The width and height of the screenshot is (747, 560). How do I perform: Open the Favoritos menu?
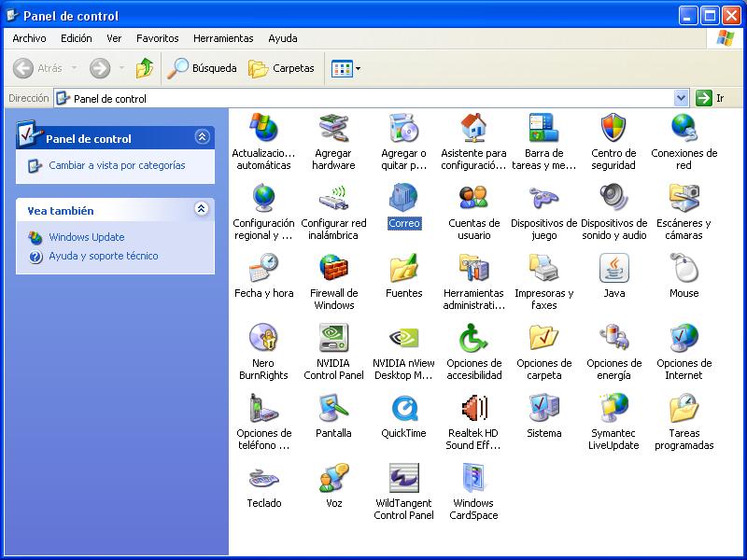pos(157,38)
